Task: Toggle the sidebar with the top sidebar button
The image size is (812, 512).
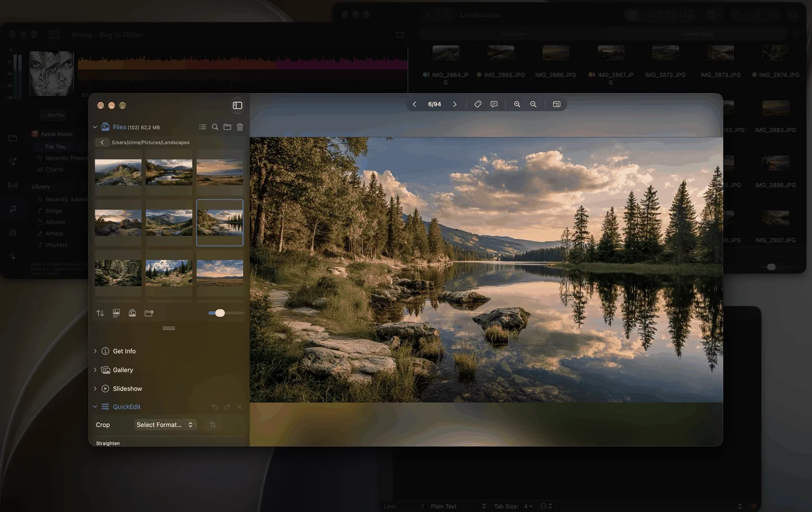Action: click(x=237, y=105)
